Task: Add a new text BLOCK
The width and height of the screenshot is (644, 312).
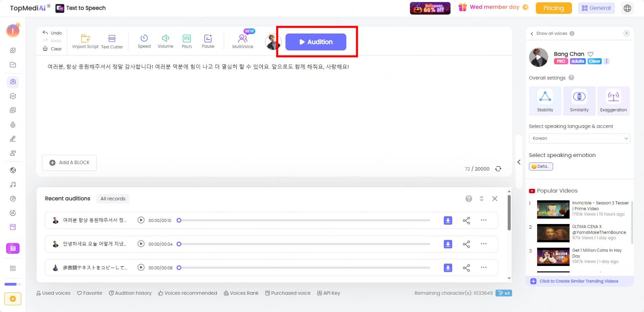Action: pyautogui.click(x=69, y=162)
